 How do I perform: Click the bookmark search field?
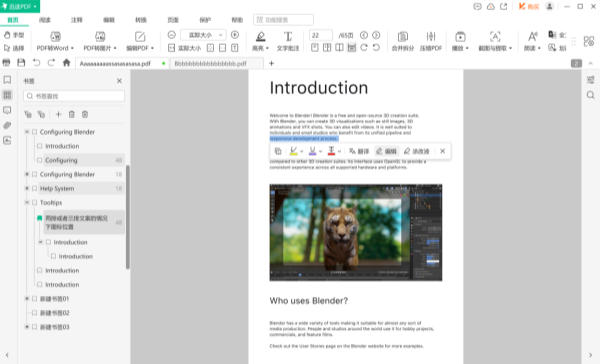pyautogui.click(x=74, y=96)
